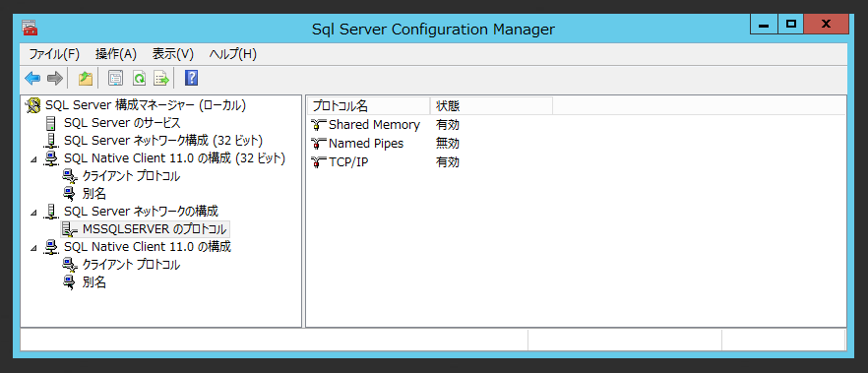Select the Shared Memory row name
868x373 pixels.
coord(374,125)
